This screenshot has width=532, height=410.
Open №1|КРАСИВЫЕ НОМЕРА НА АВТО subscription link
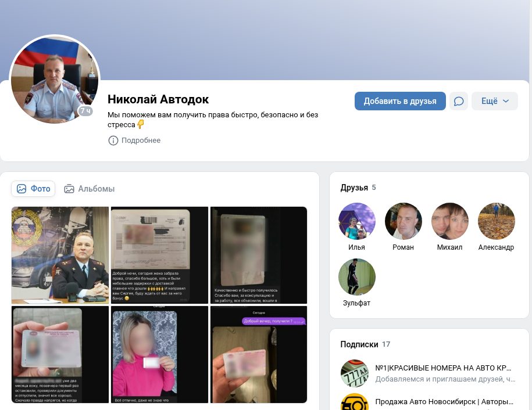coord(443,368)
